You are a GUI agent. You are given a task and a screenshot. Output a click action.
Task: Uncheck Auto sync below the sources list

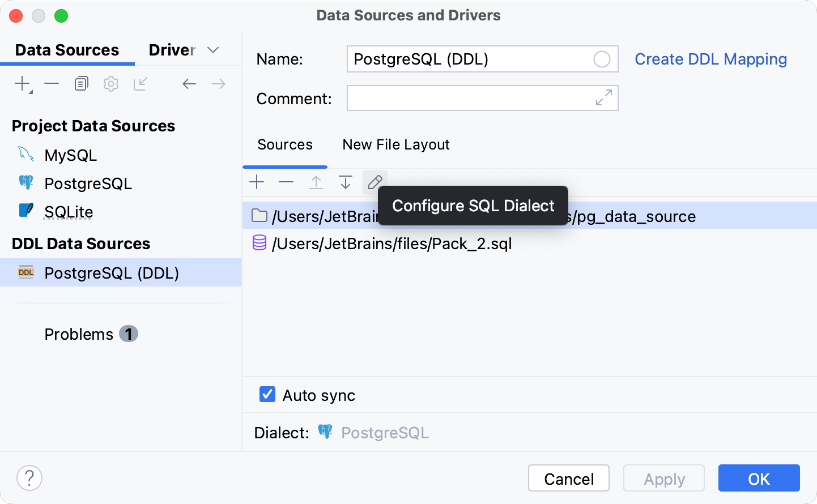266,394
